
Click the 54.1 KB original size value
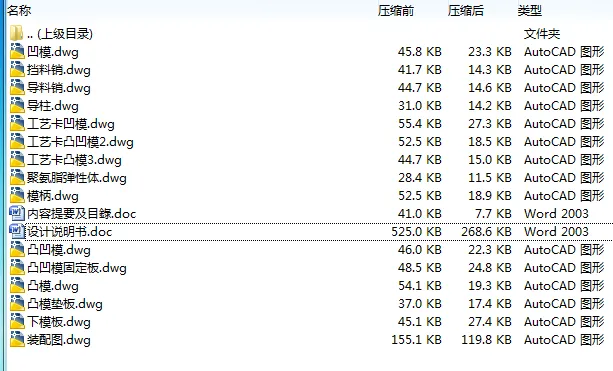420,285
